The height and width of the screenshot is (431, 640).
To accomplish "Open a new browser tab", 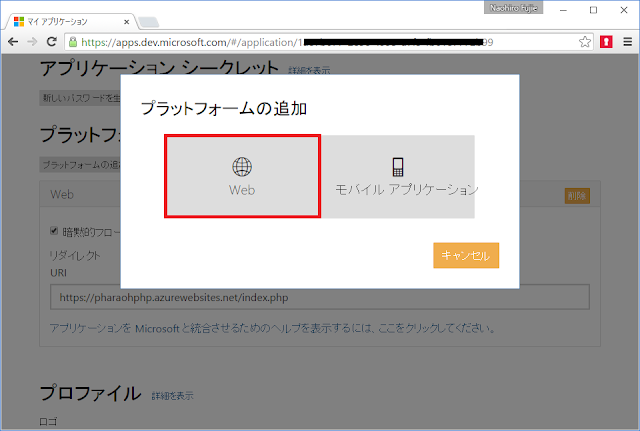I will pyautogui.click(x=149, y=22).
